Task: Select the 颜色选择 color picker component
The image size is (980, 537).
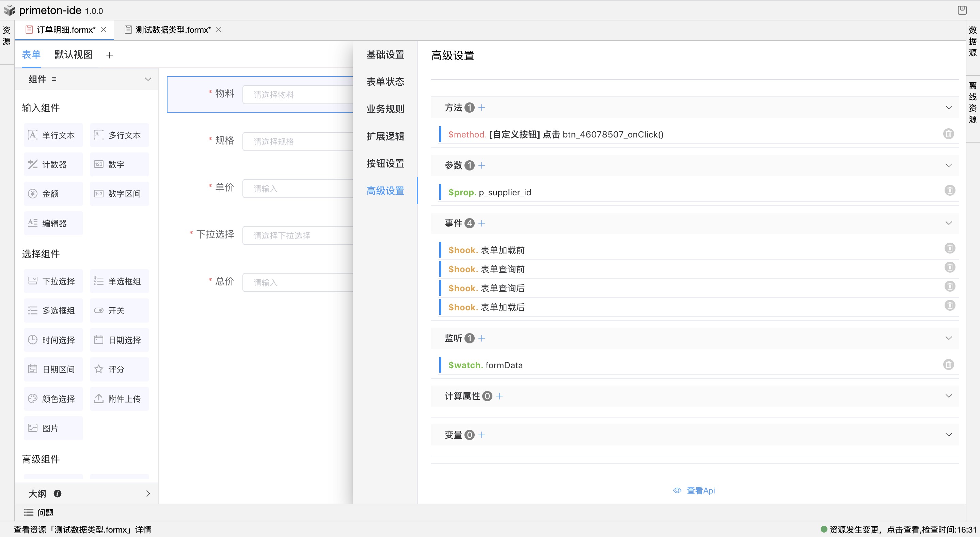Action: [x=53, y=398]
